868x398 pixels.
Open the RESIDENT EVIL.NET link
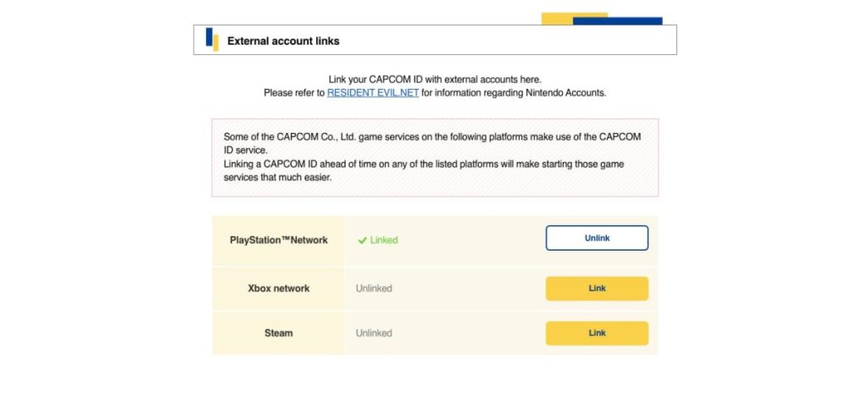(x=373, y=93)
